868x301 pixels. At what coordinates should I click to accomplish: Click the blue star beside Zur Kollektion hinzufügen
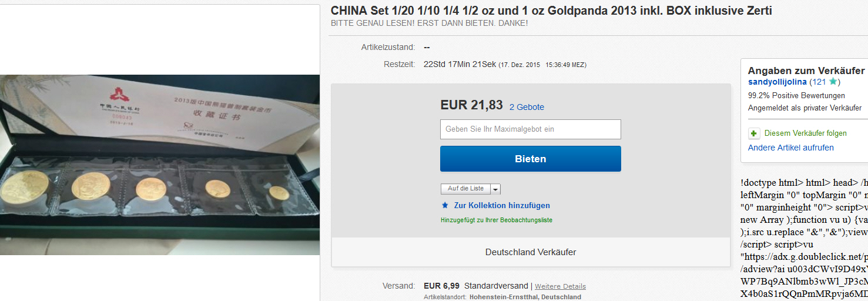445,205
